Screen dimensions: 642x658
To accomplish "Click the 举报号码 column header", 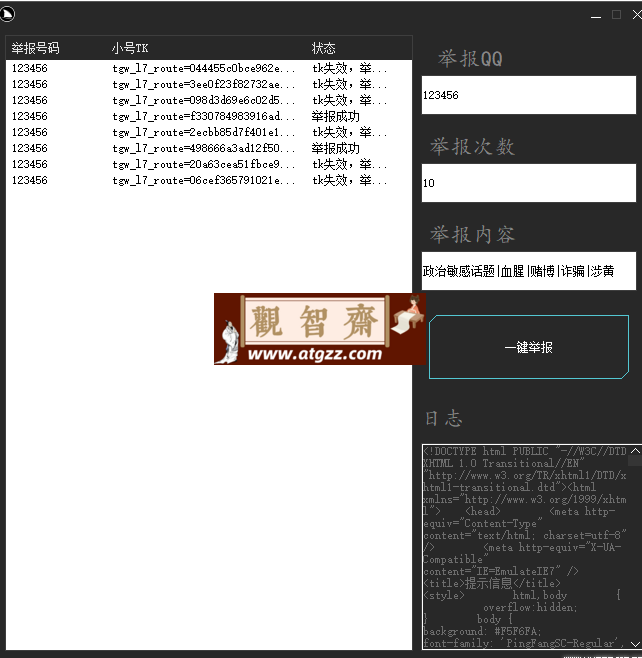I will (35, 48).
